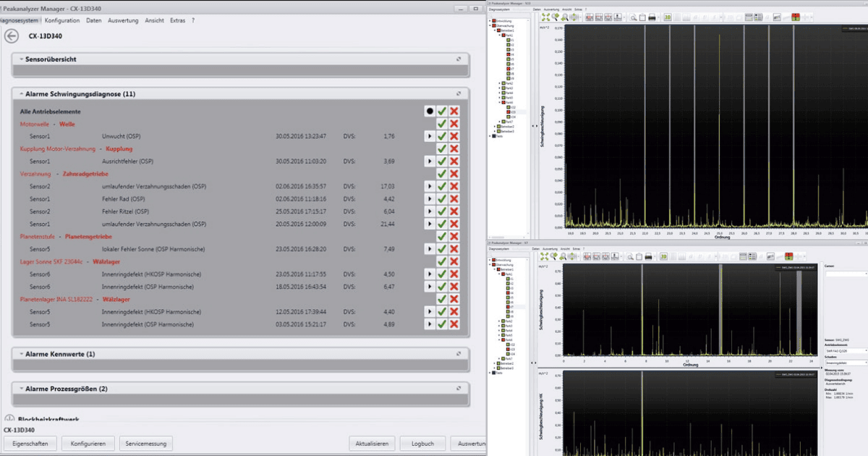Open Antriebselement dropdown showing SWR FAG

coord(846,350)
